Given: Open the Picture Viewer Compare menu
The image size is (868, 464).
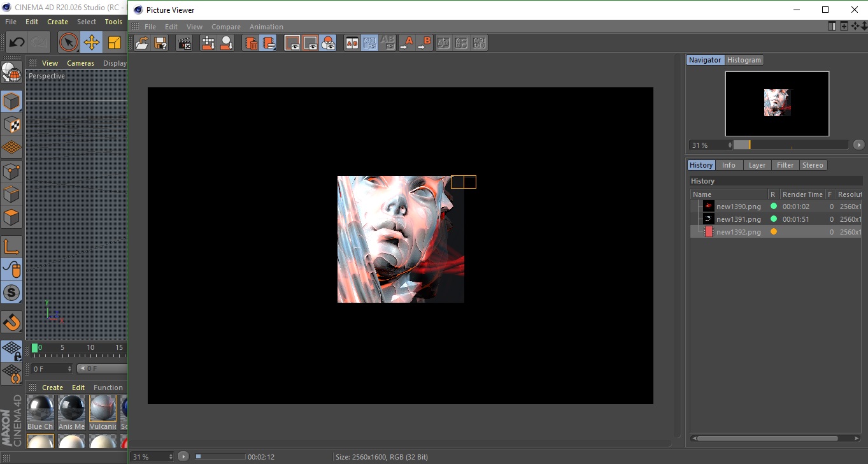Looking at the screenshot, I should pos(226,27).
